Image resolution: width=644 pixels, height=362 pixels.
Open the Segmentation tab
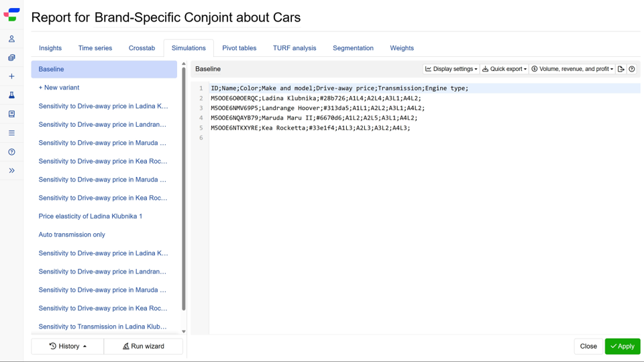[354, 48]
